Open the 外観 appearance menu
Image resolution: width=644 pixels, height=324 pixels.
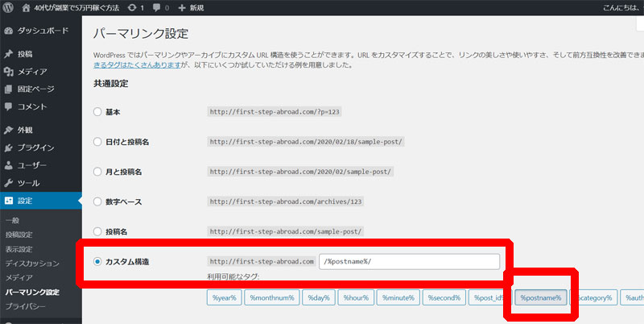point(26,130)
